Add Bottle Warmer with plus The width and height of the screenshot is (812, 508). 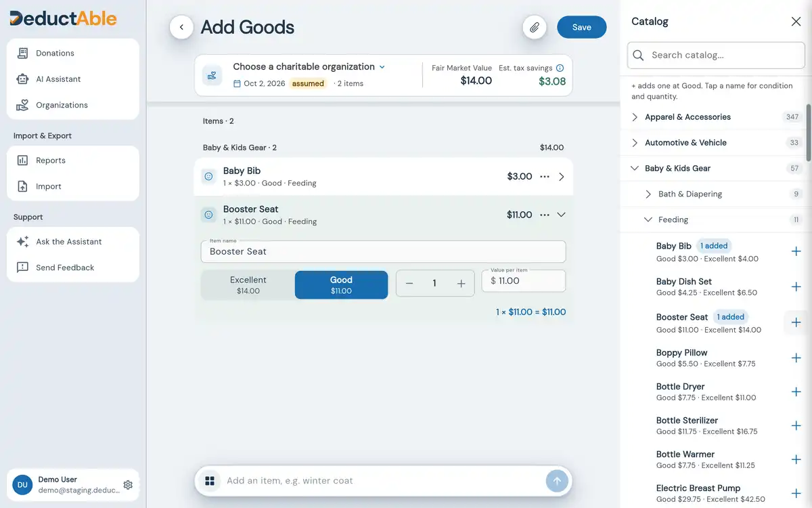click(796, 459)
